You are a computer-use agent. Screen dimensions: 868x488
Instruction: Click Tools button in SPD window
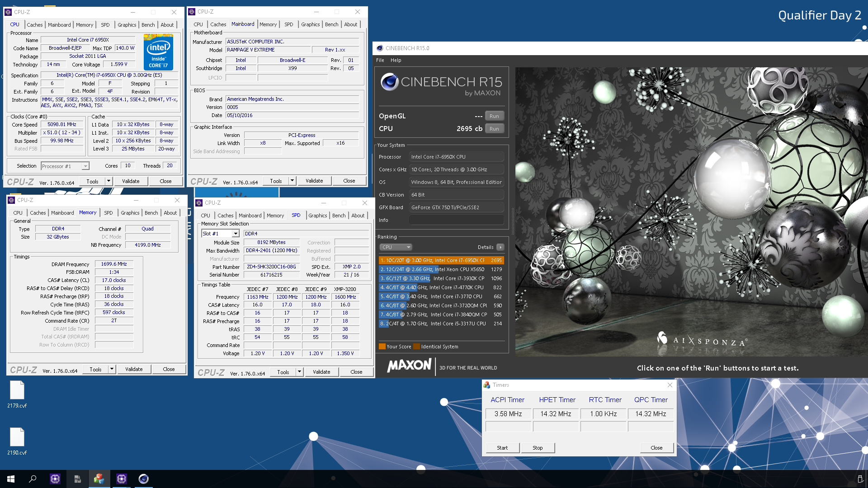point(283,372)
